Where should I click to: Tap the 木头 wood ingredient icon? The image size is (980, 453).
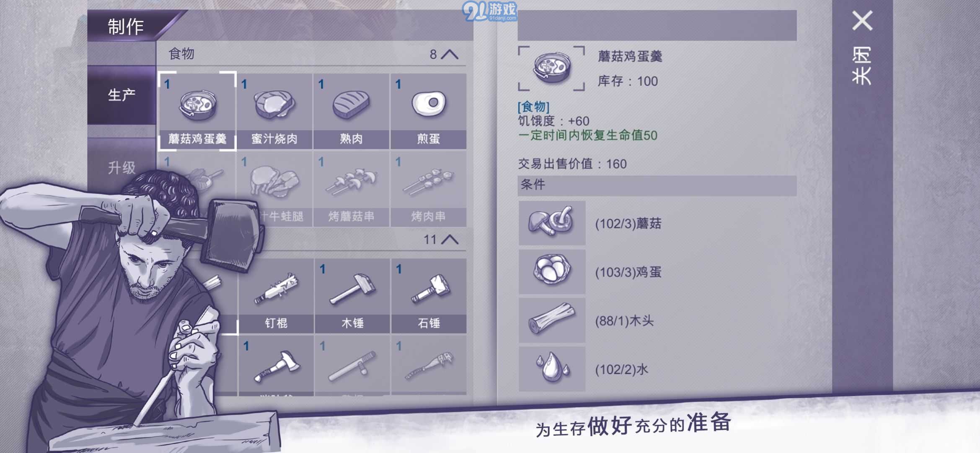[552, 320]
